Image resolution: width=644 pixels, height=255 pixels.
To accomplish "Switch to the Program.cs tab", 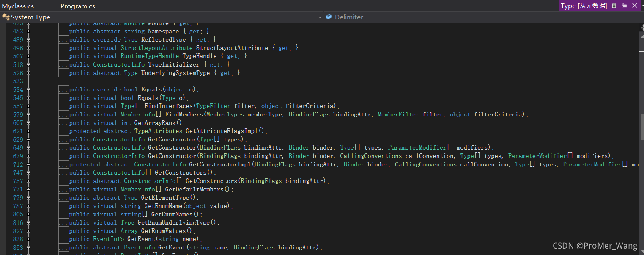I will coord(78,6).
